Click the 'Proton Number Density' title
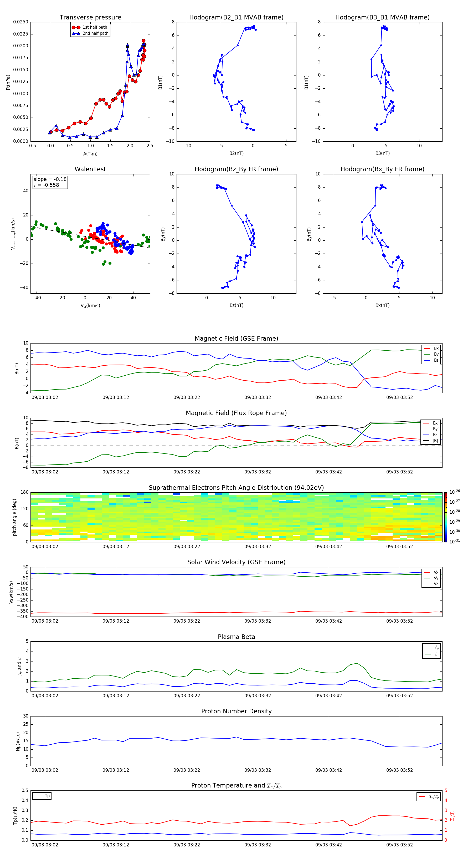Screen dimensions: 473x868 236,711
